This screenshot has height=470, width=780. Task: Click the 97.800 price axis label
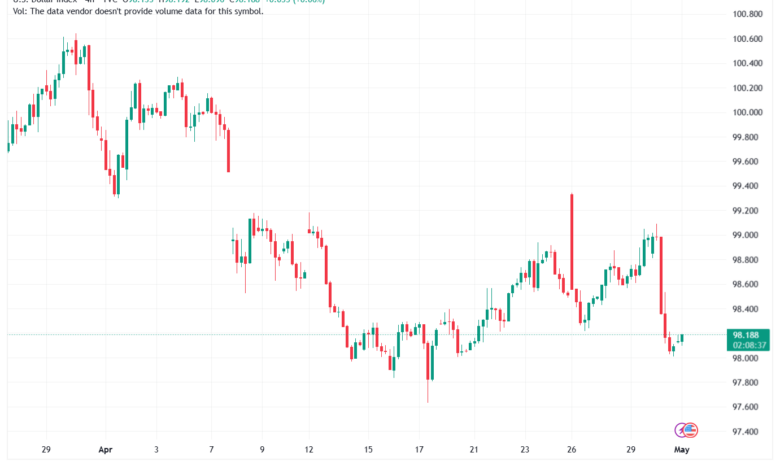tap(746, 383)
